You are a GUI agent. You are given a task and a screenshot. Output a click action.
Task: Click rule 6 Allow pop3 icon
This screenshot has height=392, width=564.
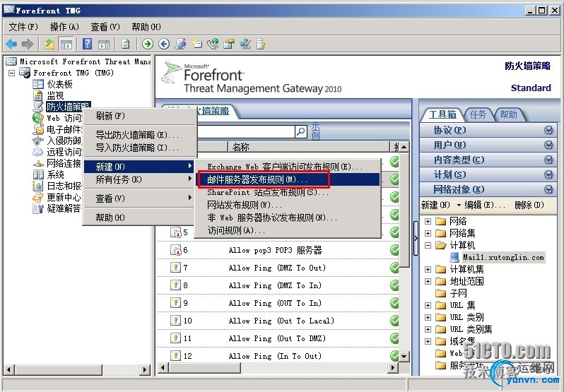pyautogui.click(x=175, y=250)
